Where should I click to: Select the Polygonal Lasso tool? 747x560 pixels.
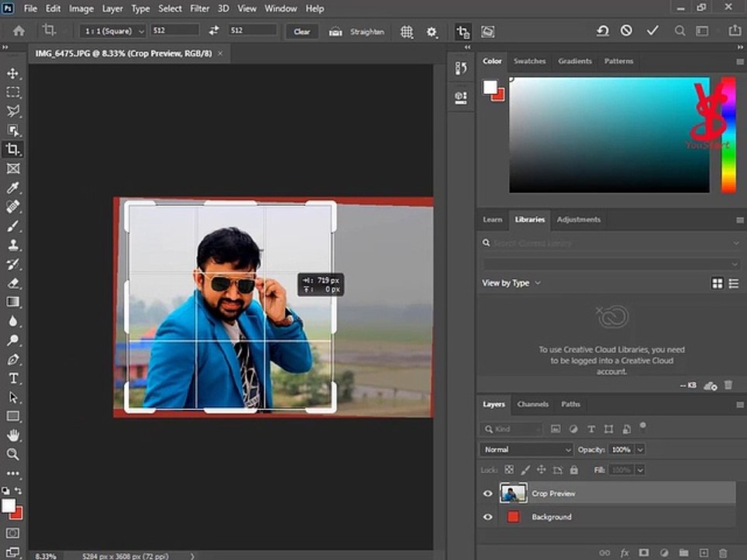pyautogui.click(x=13, y=111)
